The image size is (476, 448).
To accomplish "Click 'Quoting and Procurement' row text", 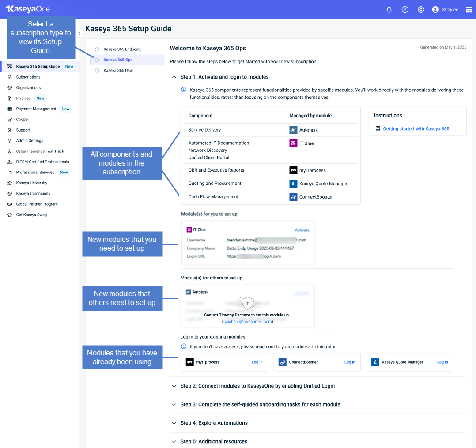I will pos(215,183).
